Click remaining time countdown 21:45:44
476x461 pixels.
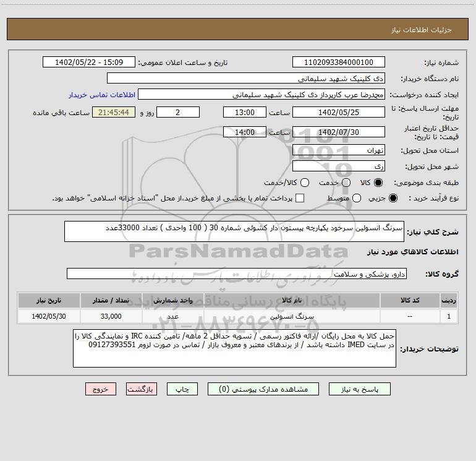pyautogui.click(x=114, y=112)
